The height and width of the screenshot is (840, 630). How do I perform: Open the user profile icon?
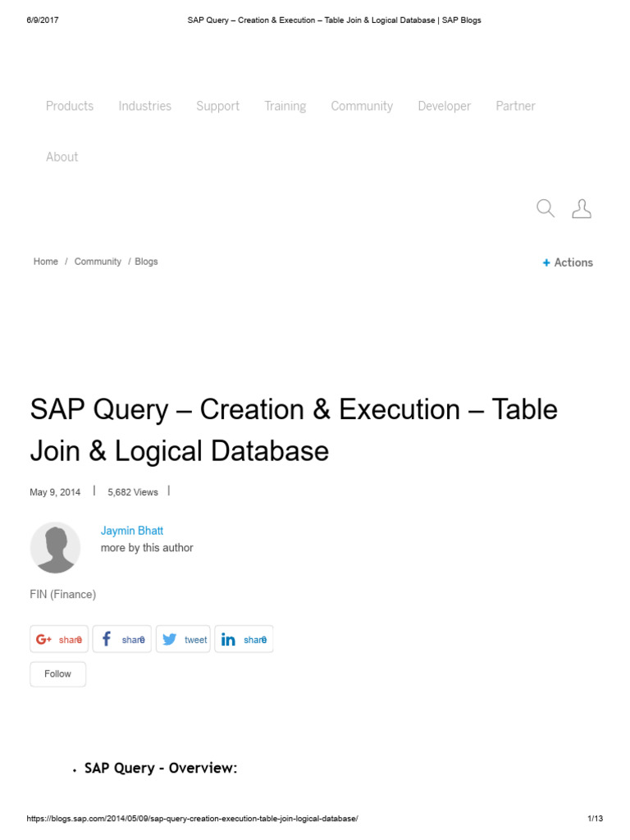[582, 208]
